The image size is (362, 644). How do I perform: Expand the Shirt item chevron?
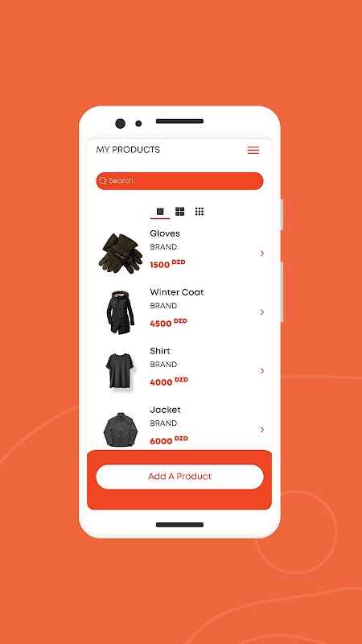click(x=262, y=371)
